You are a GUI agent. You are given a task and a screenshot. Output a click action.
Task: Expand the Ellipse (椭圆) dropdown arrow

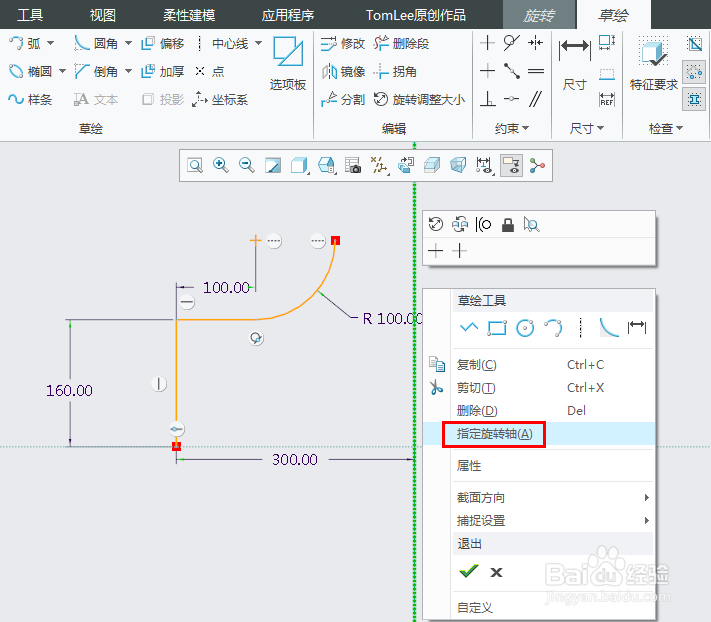point(62,72)
